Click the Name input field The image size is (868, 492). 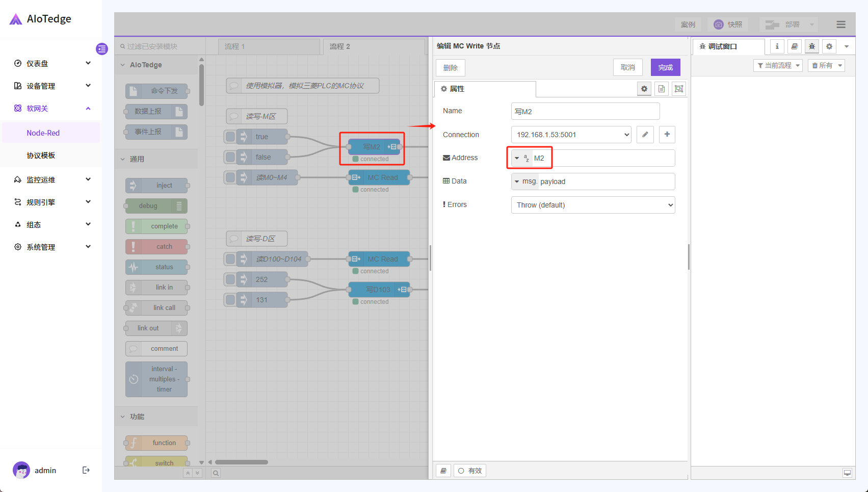pyautogui.click(x=585, y=111)
